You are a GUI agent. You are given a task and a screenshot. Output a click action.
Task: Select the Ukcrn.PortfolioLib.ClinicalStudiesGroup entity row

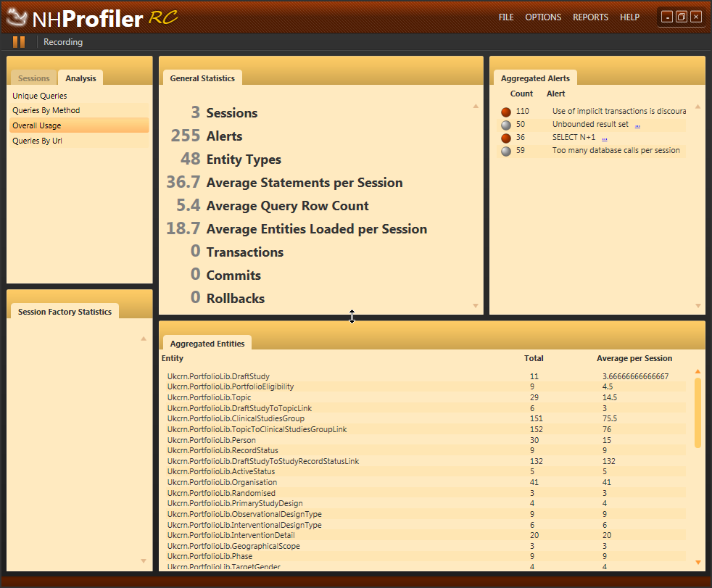pyautogui.click(x=236, y=418)
